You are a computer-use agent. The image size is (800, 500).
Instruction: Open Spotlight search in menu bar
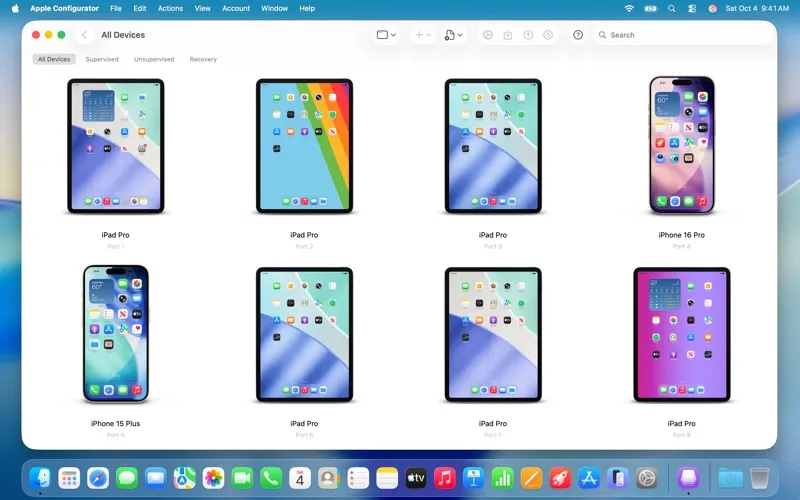(672, 8)
